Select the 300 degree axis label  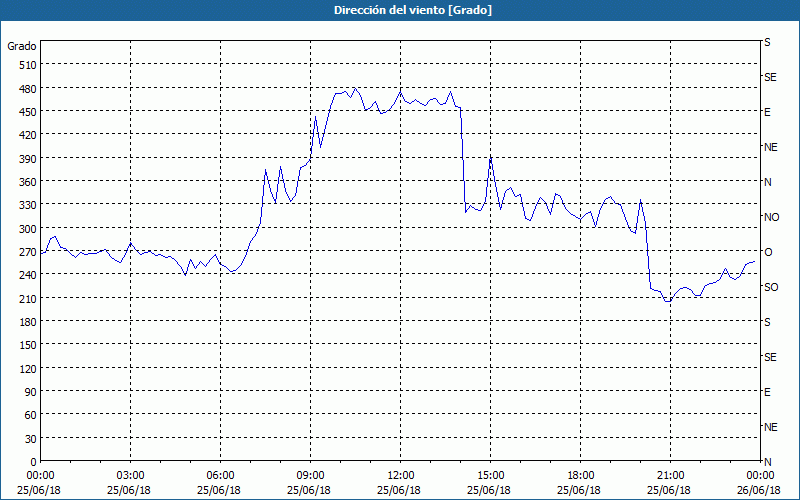point(29,229)
